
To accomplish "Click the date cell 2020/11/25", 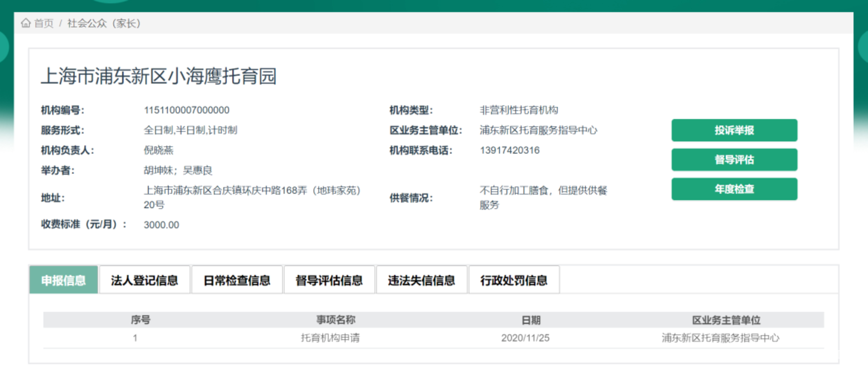I will pos(526,338).
